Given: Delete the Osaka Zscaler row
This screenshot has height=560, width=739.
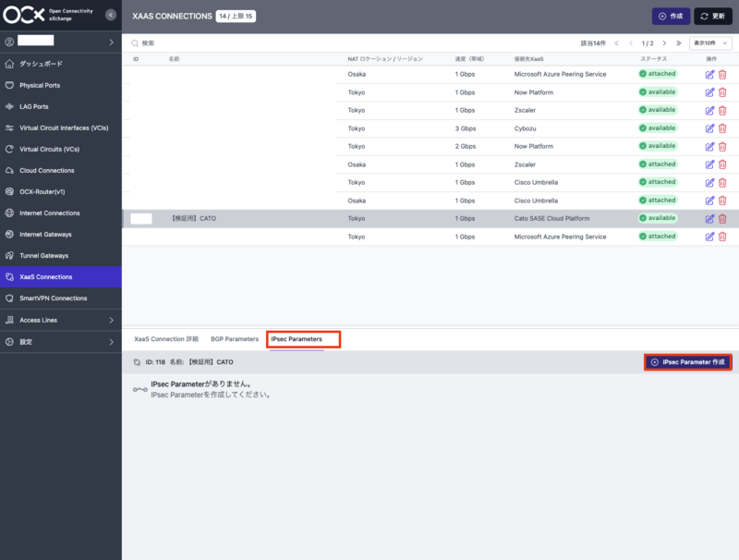Looking at the screenshot, I should [x=722, y=164].
